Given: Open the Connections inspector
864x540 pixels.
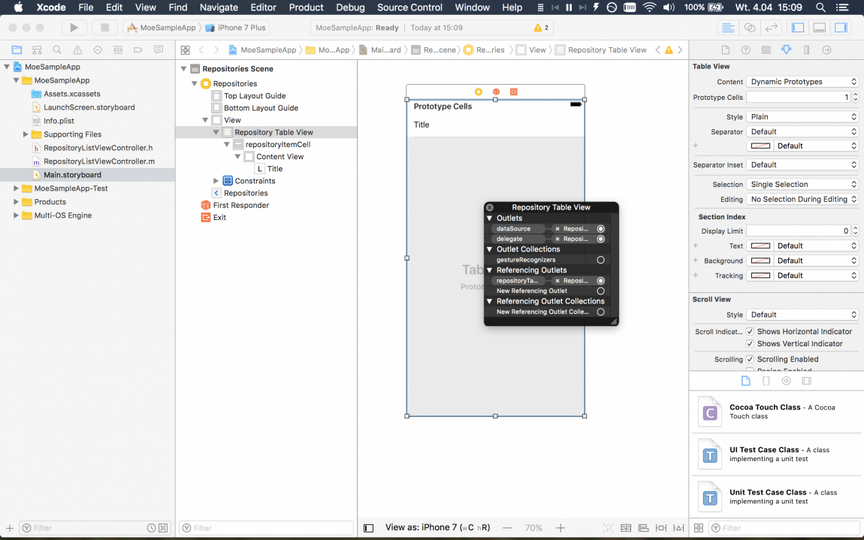Looking at the screenshot, I should pos(827,50).
